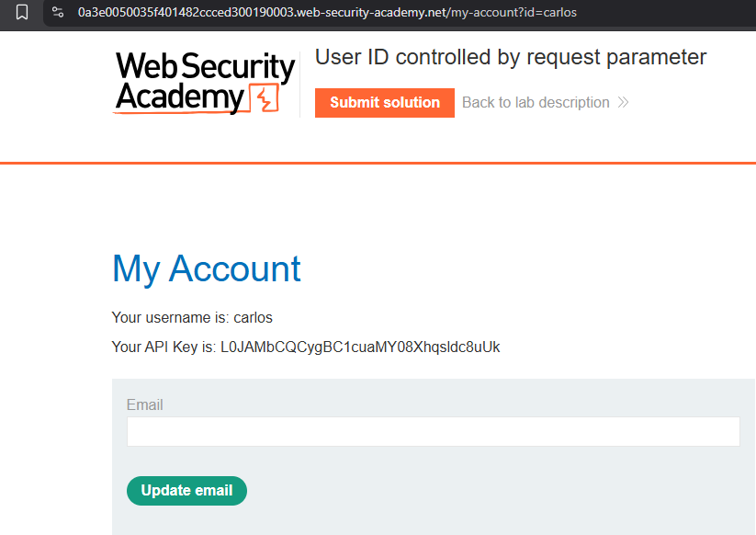Click the orange lightning bolt logo icon
756x535 pixels.
(265, 98)
